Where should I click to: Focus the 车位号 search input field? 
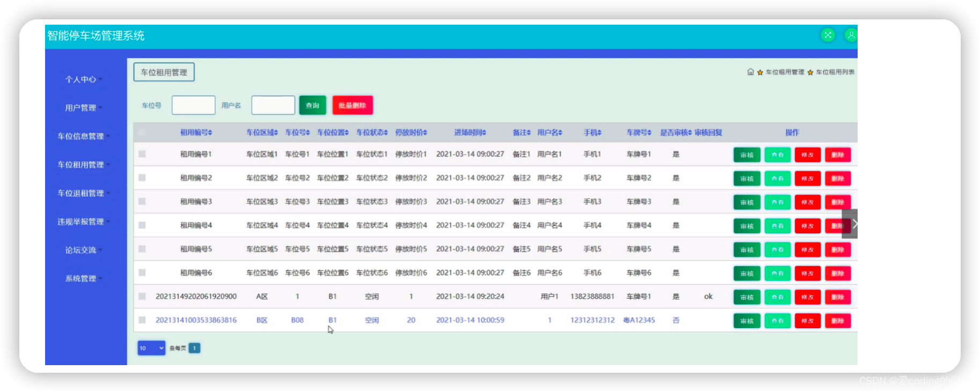(193, 105)
